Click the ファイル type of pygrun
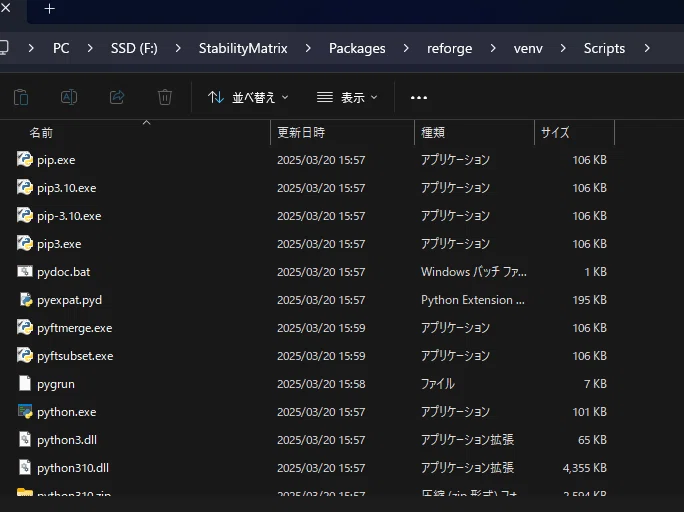 (438, 384)
